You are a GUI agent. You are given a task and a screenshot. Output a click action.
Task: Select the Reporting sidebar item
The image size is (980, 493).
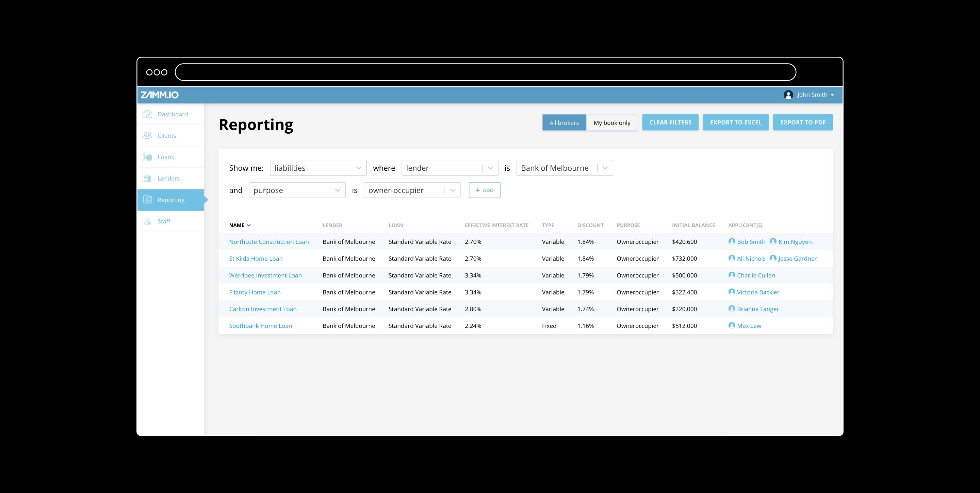(170, 200)
